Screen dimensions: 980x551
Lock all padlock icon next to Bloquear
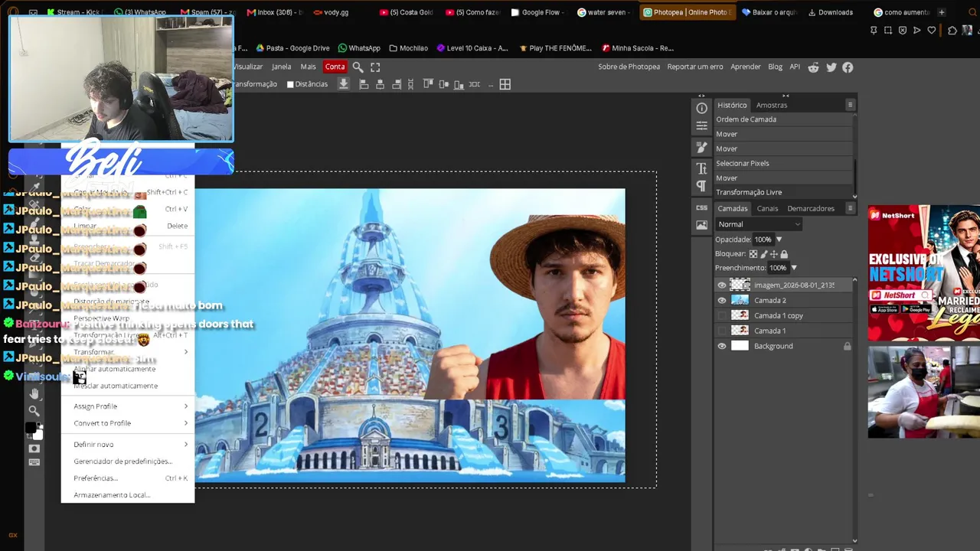point(783,254)
